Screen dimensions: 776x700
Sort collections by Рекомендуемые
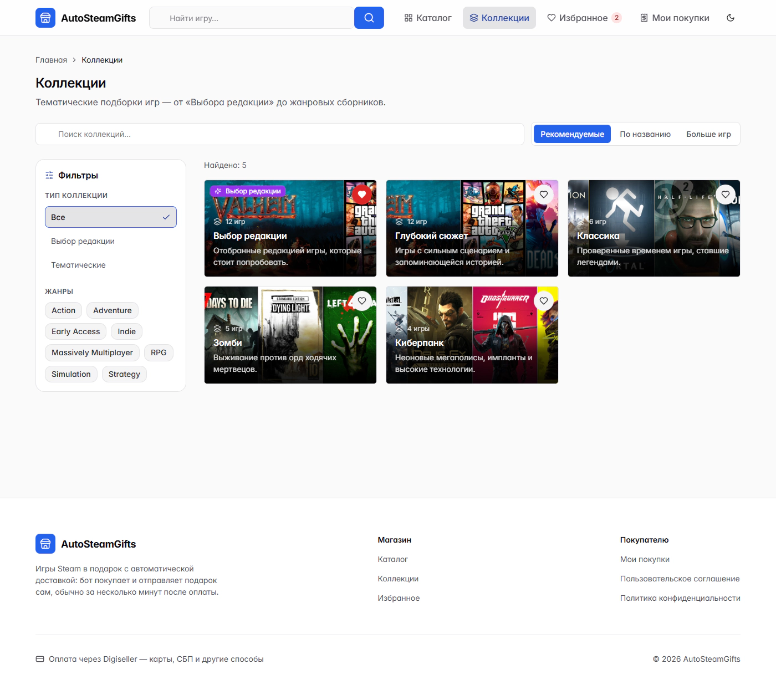click(572, 134)
